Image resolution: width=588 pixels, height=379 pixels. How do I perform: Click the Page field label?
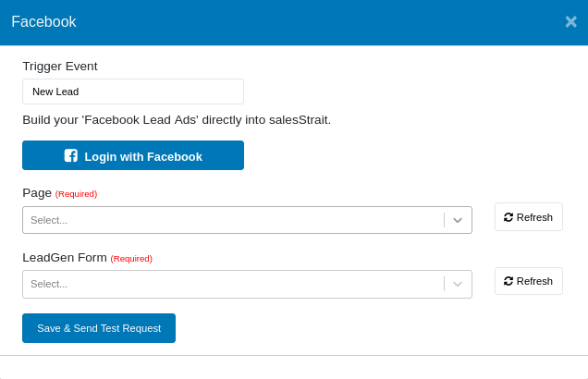(x=37, y=192)
